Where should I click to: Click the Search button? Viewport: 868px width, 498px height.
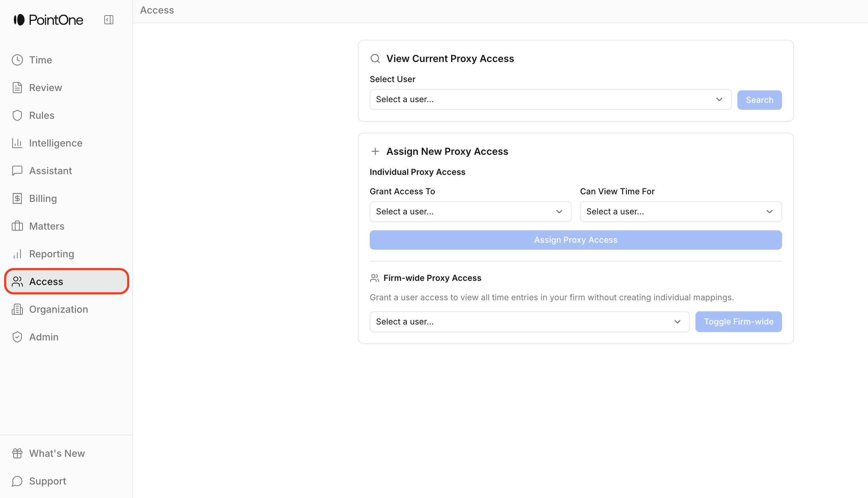[759, 100]
